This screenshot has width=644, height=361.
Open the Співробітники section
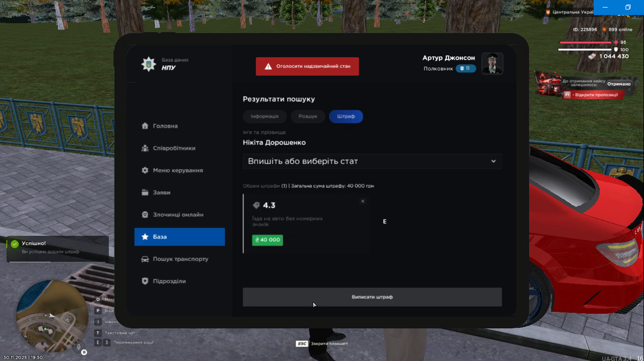point(180,148)
